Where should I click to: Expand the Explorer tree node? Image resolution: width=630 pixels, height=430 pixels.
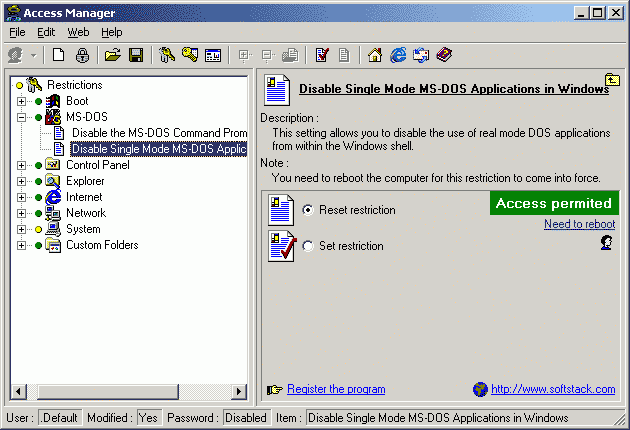[x=21, y=181]
